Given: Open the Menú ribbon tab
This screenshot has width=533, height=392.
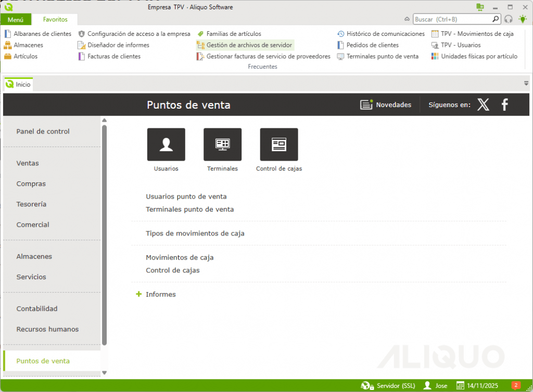Looking at the screenshot, I should point(16,19).
